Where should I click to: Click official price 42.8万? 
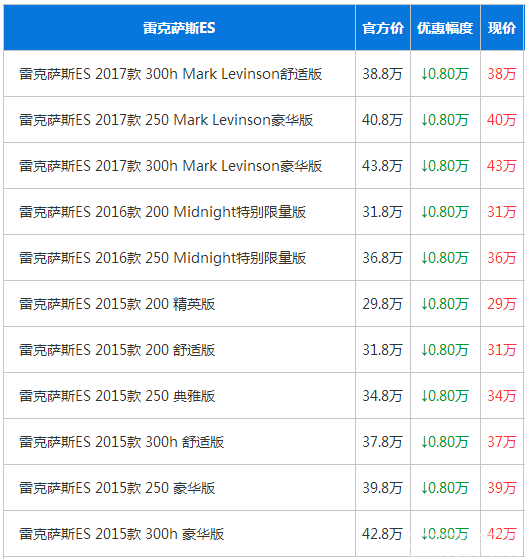coord(382,534)
